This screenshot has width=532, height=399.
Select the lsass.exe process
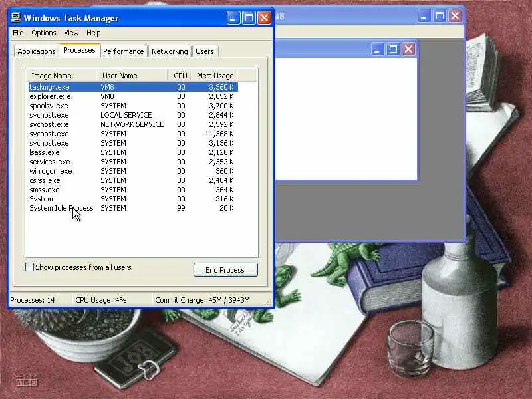(133, 152)
